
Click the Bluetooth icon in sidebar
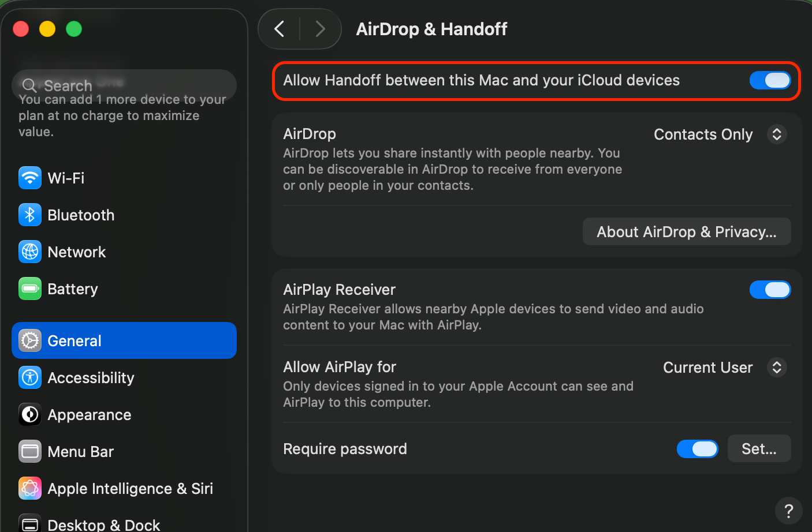30,215
